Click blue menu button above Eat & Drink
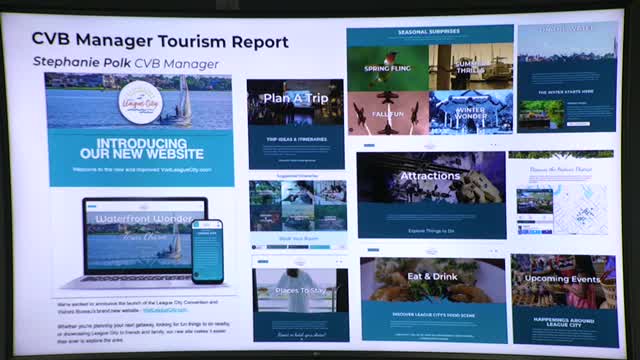 373,250
